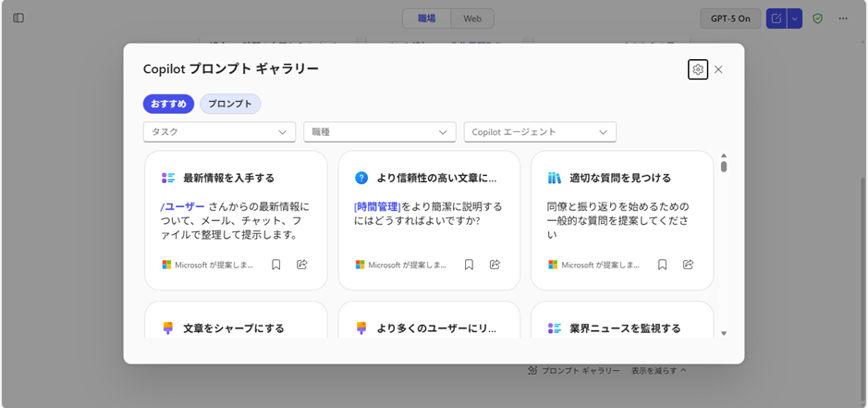Image resolution: width=868 pixels, height=408 pixels.
Task: Bookmark the 最新情報を入手する prompt card
Action: tap(275, 265)
